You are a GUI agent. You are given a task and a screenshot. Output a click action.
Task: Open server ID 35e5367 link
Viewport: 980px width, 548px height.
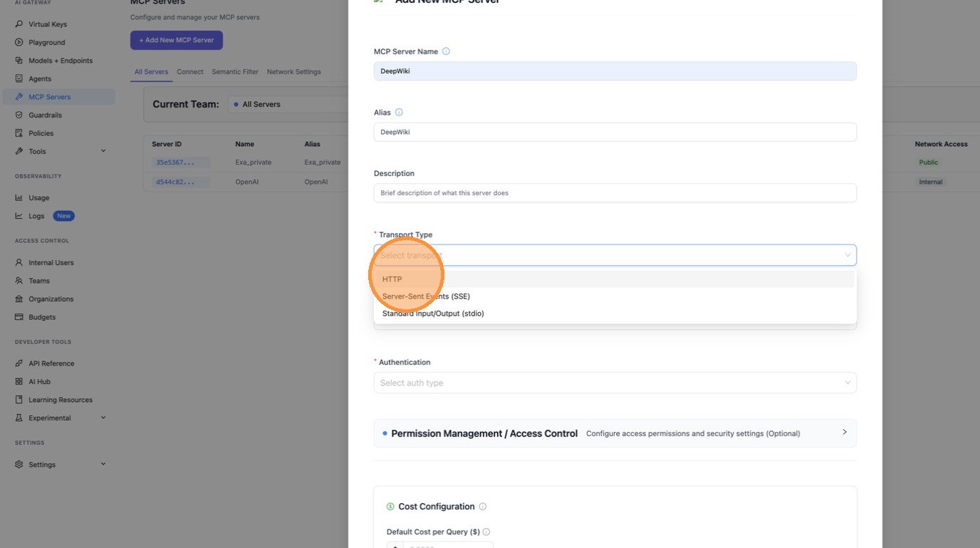(x=181, y=162)
